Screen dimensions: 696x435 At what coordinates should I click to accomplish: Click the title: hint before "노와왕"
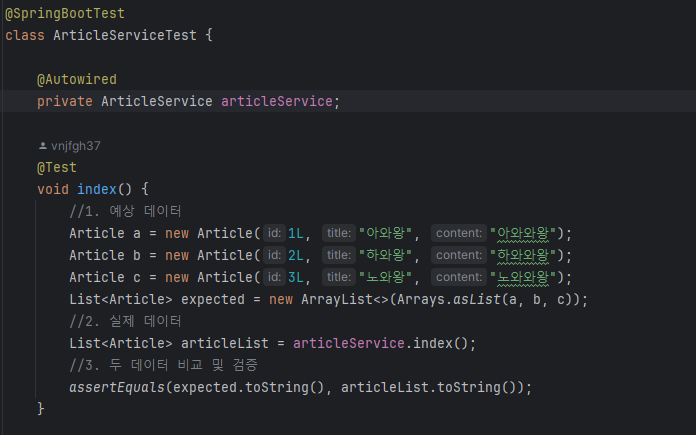(339, 277)
